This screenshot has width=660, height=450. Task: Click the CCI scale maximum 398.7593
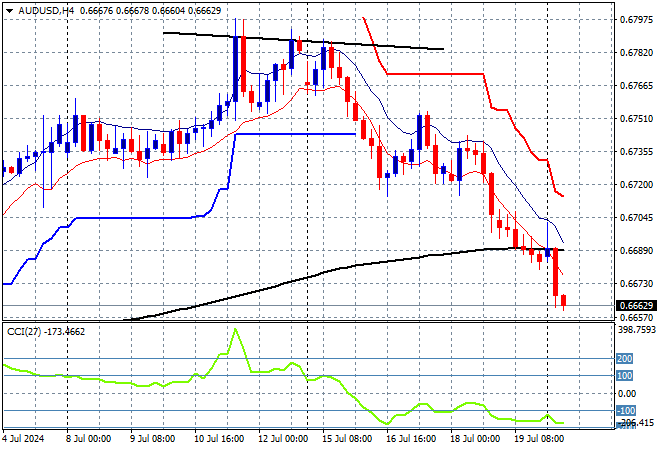pyautogui.click(x=637, y=329)
